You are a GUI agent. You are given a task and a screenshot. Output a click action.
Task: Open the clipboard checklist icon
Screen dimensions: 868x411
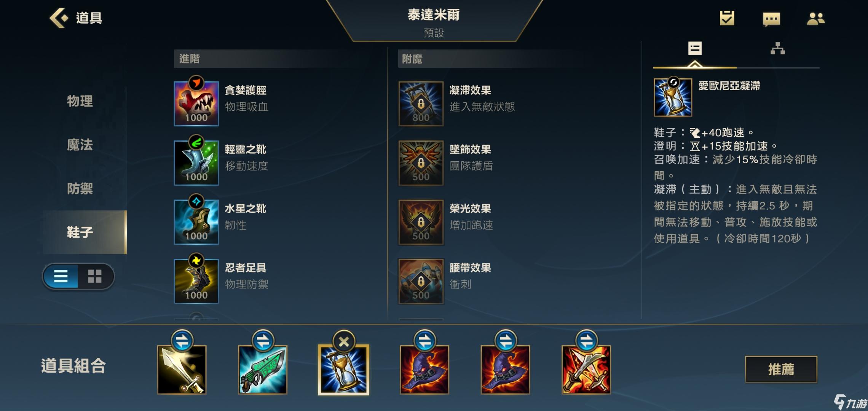pos(727,18)
